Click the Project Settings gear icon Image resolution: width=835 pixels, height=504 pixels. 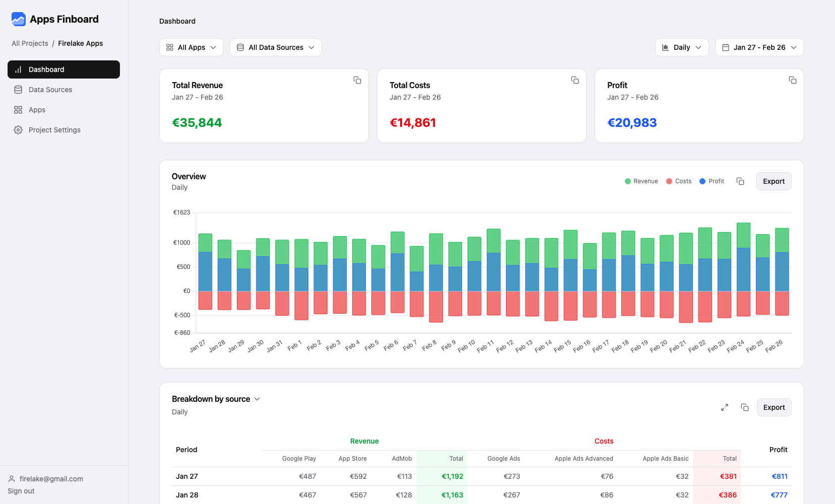(18, 130)
